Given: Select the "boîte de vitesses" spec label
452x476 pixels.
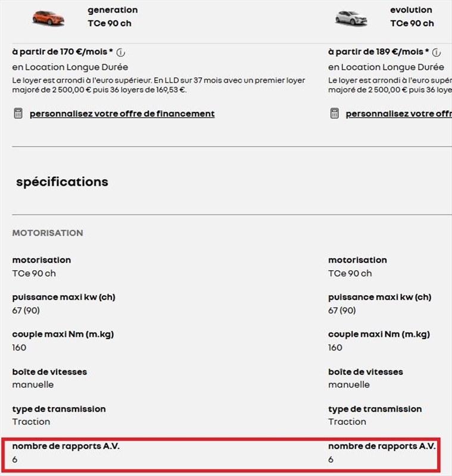Looking at the screenshot, I should (x=50, y=372).
